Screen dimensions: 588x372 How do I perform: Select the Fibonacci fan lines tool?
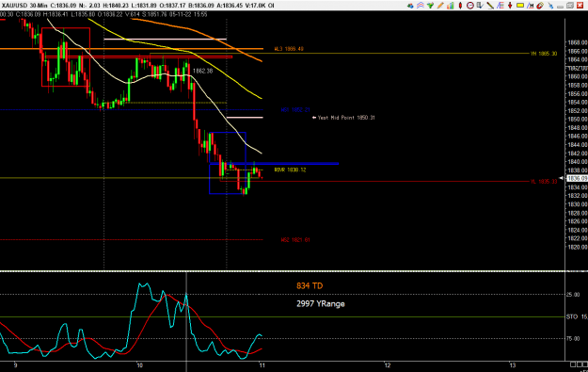[501, 6]
